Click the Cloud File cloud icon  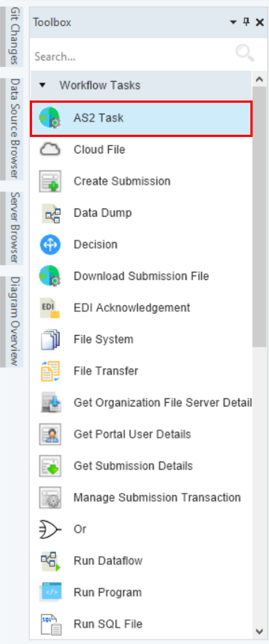tap(50, 150)
